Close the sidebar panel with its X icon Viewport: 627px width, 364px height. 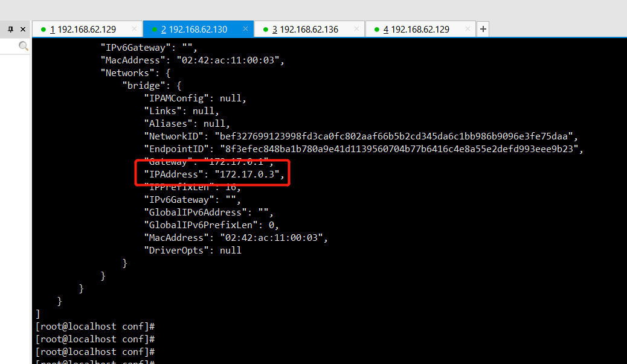(22, 28)
